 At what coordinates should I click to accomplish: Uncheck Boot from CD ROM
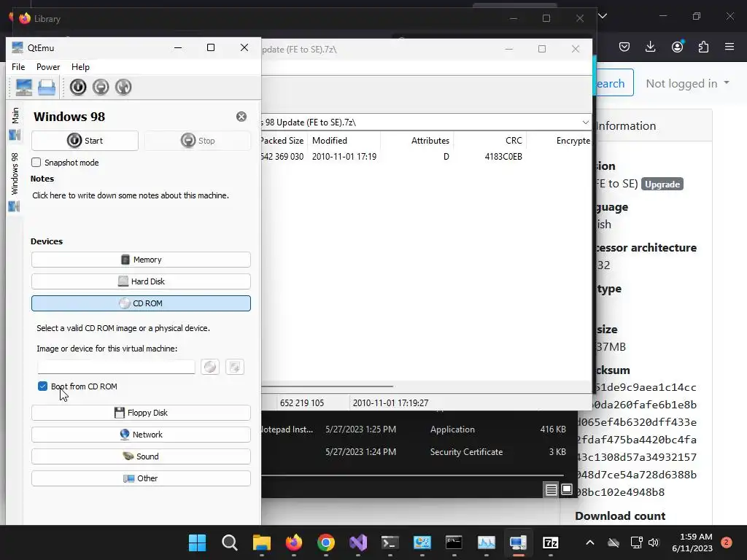(42, 386)
